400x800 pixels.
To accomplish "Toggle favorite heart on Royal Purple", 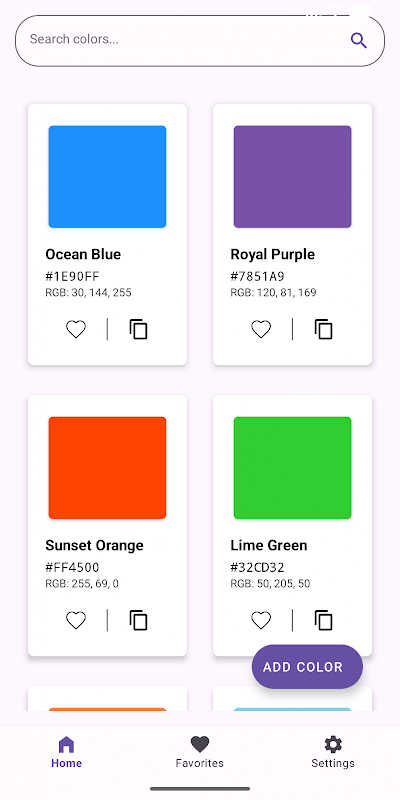I will pyautogui.click(x=261, y=329).
